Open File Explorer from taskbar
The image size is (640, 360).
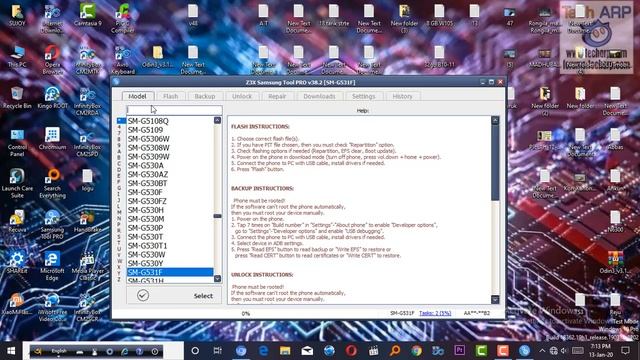pos(285,351)
